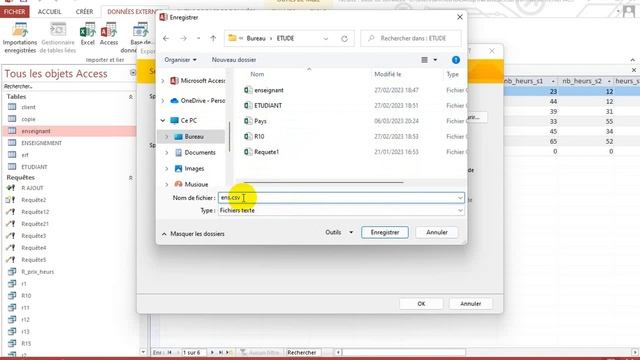Screen dimensions: 640x360
Task: Click the Rechercher dans ETUDE search box
Action: click(411, 38)
